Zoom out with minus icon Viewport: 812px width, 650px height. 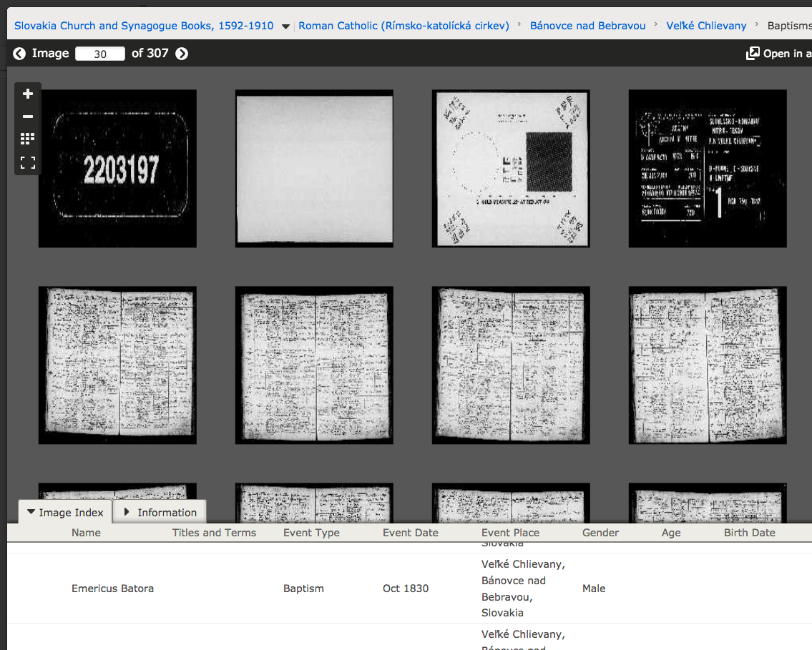(x=28, y=117)
